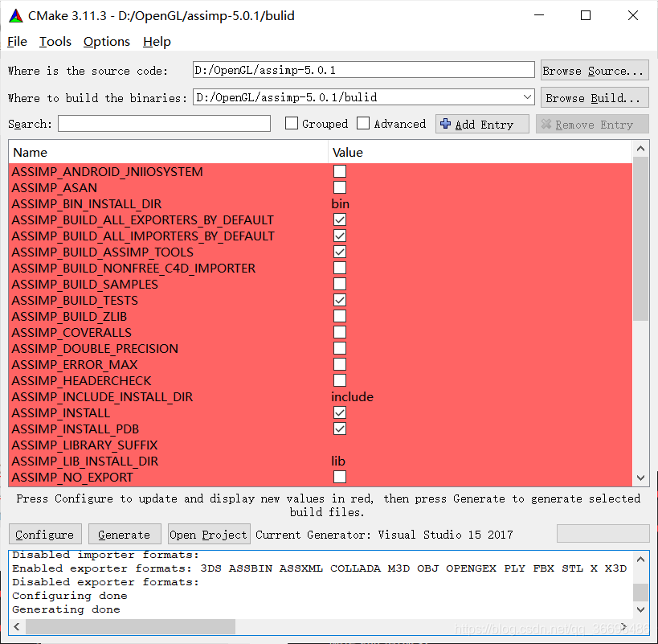
Task: Click the Value column header
Action: click(x=480, y=152)
